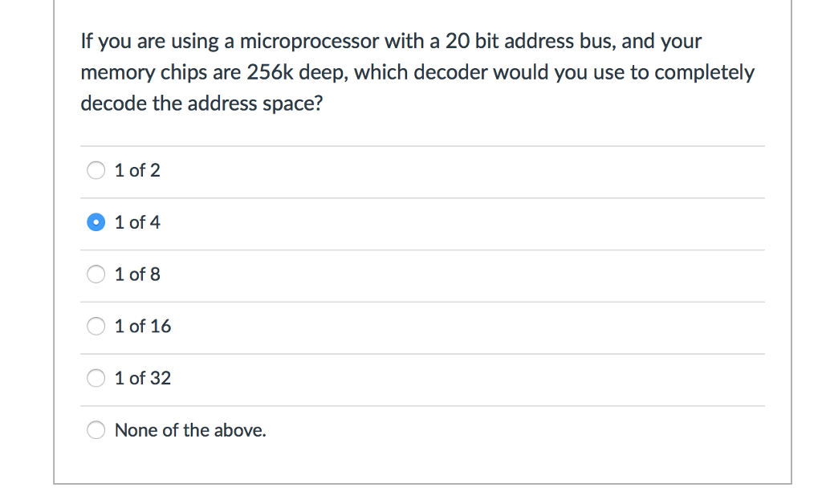
Task: Mark the "1 of 32" radio circle
Action: 96,378
